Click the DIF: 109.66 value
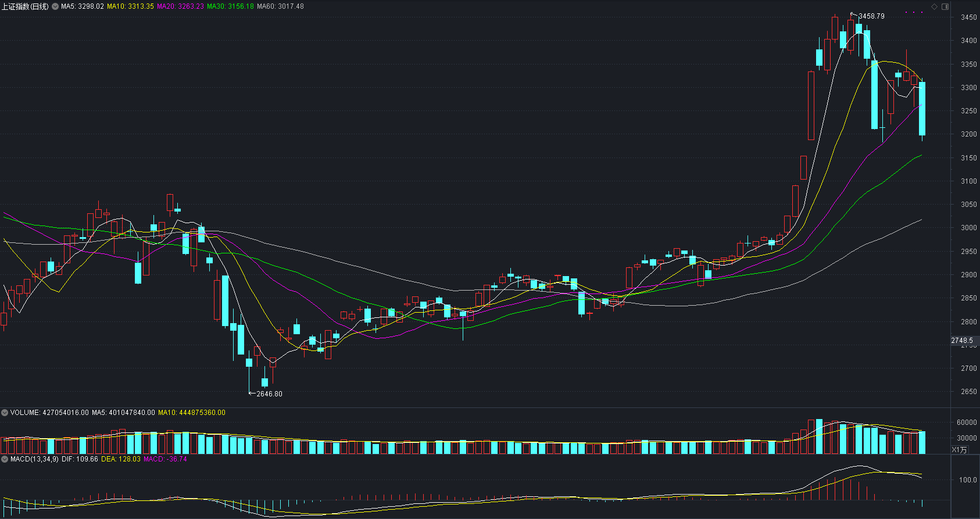Viewport: 980px width, 519px height. pyautogui.click(x=80, y=459)
